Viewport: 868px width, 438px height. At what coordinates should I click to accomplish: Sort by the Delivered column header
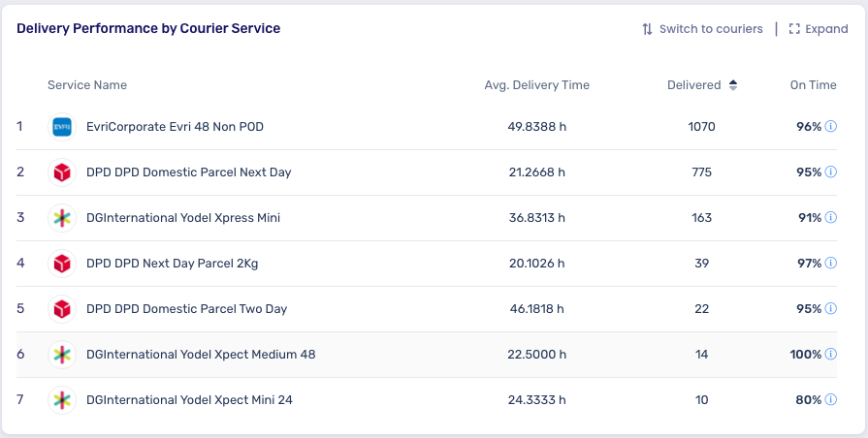tap(693, 85)
